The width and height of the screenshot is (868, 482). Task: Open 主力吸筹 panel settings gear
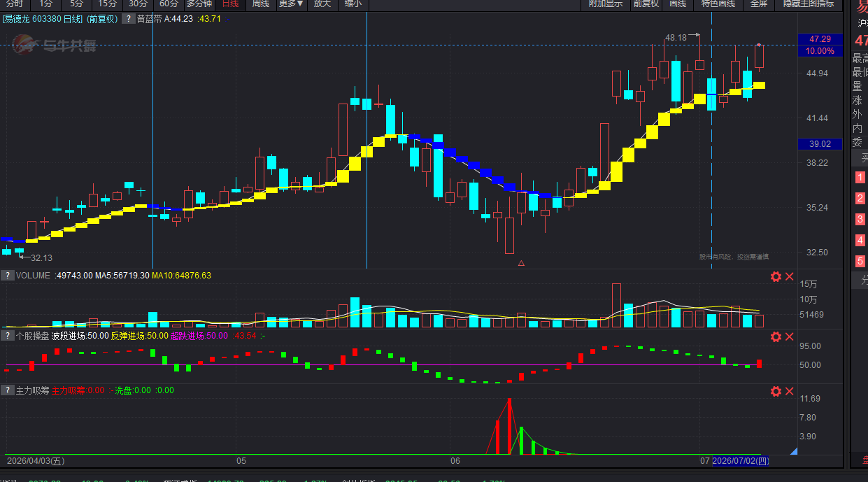click(x=776, y=391)
